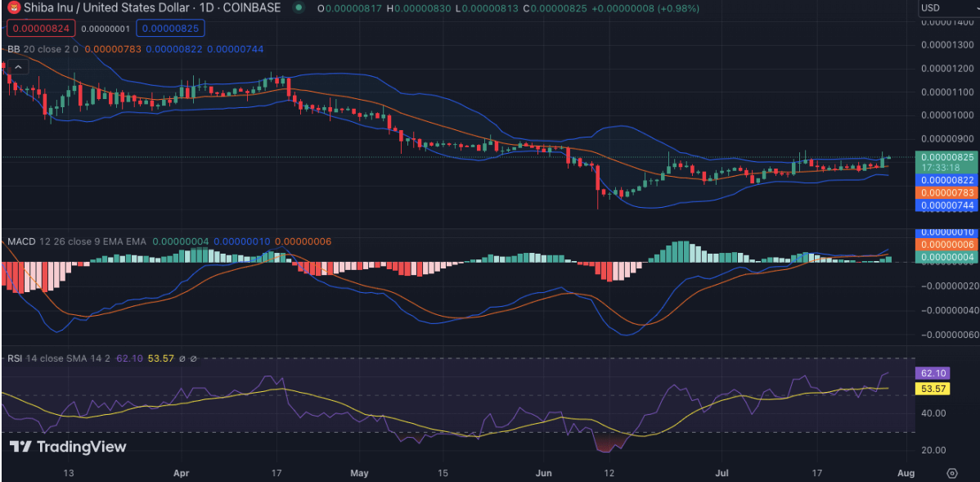Click the 0.00001200 price axis label

click(949, 68)
